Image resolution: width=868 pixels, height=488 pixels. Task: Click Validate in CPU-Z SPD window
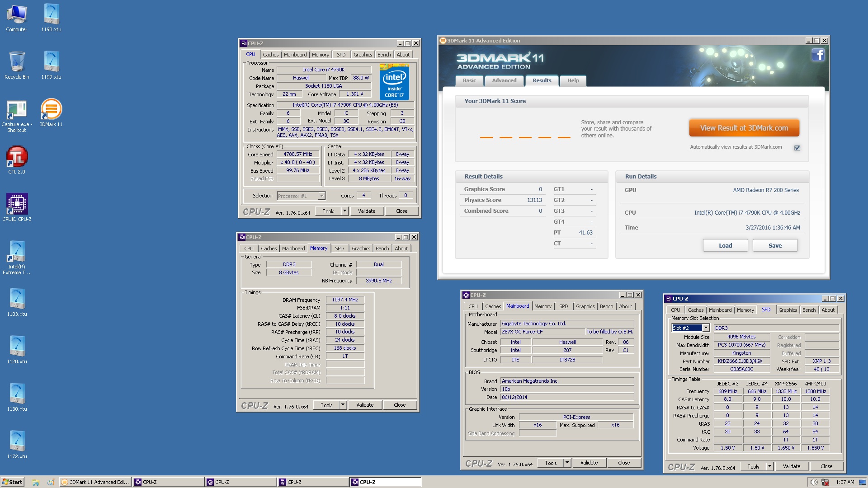coord(792,466)
